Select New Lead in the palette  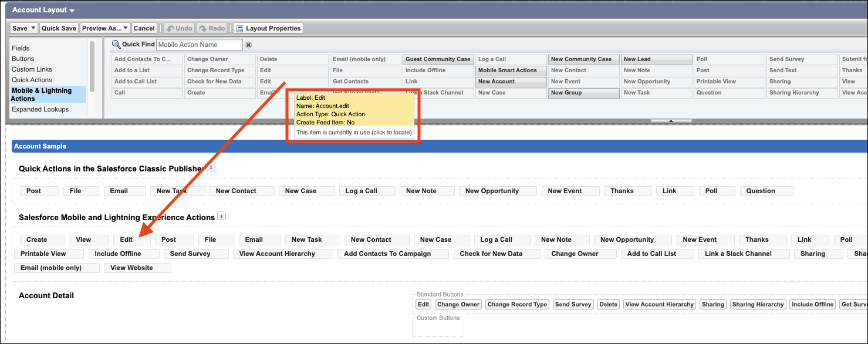coord(657,59)
